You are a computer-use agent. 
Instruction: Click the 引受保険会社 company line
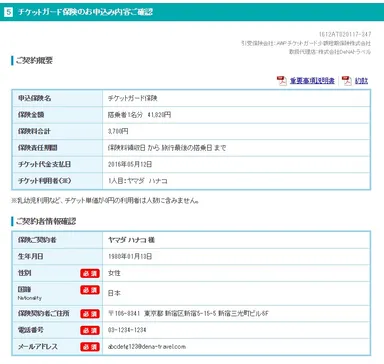(306, 43)
